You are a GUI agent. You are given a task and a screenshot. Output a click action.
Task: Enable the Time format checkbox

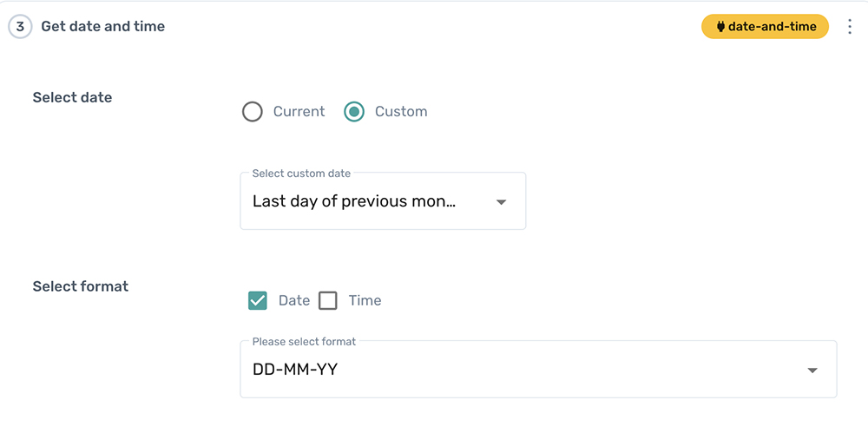[x=328, y=301]
